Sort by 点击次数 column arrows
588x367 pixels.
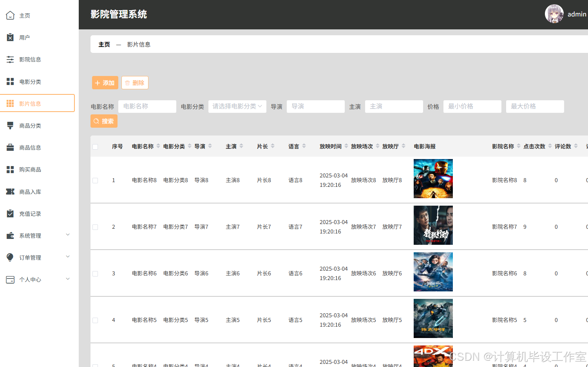(550, 146)
